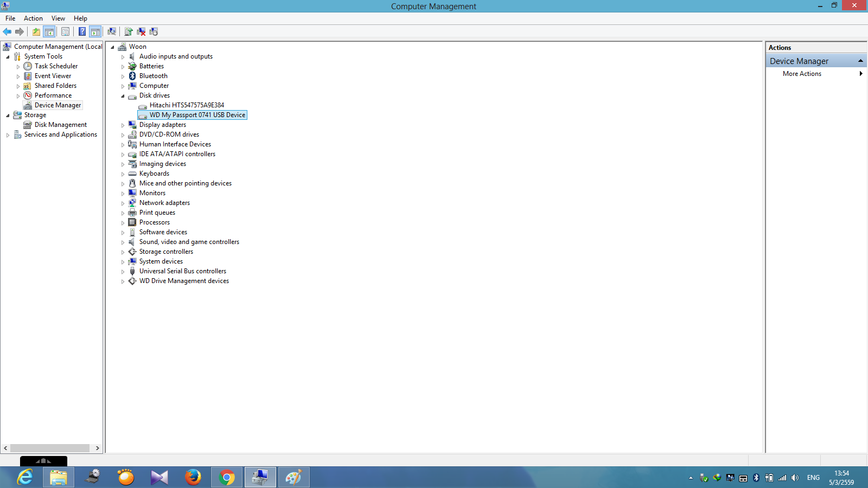This screenshot has width=868, height=488.
Task: Select Software devices category
Action: 163,232
